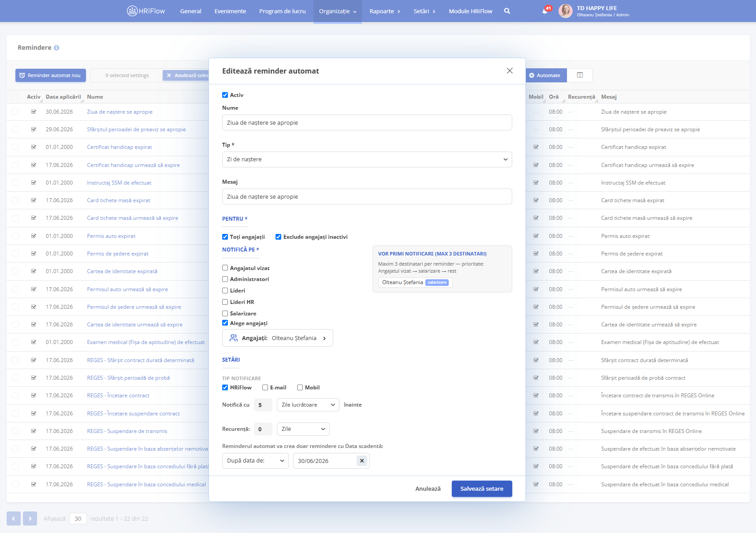Toggle the E-mail notification checkbox
Image resolution: width=756 pixels, height=533 pixels.
(265, 388)
